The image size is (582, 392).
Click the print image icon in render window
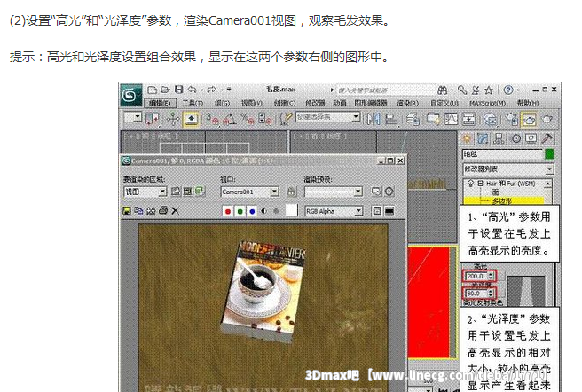162,211
